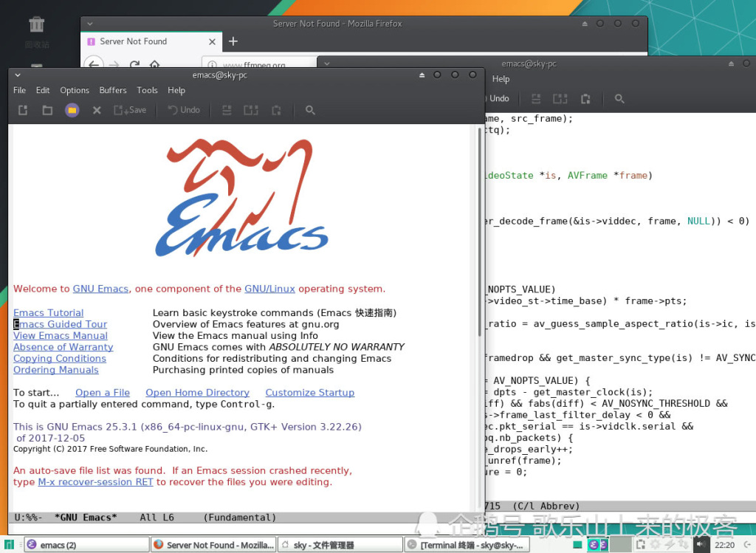
Task: Open a file with the folder icon in the Emacs toolbar
Action: (x=47, y=111)
